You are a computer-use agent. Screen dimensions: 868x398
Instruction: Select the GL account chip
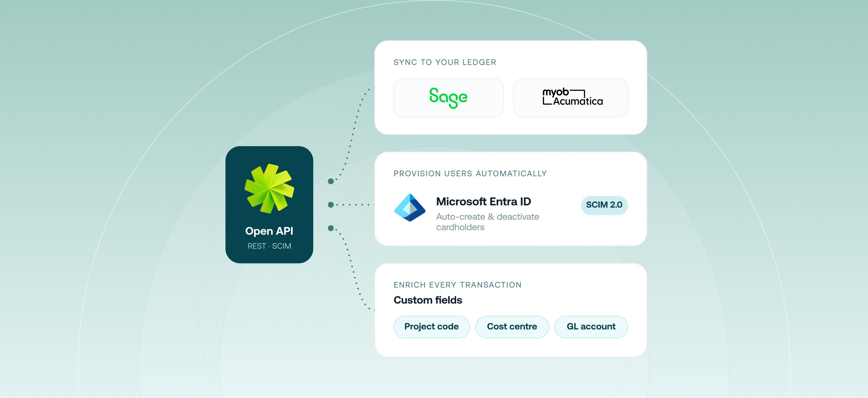click(x=591, y=326)
